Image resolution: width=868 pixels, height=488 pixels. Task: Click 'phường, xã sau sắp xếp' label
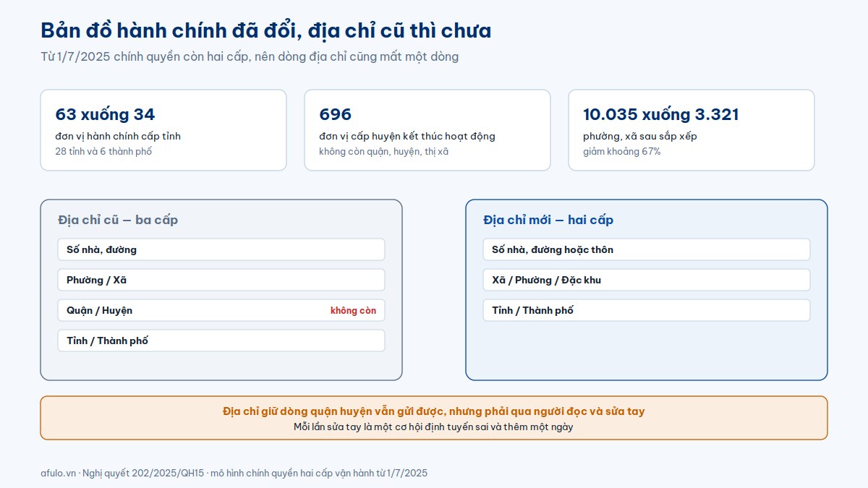pyautogui.click(x=640, y=137)
